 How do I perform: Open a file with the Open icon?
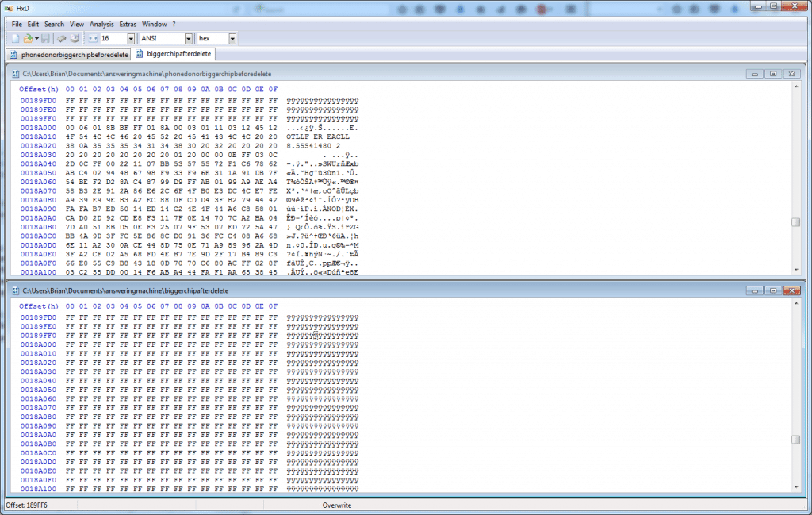(27, 38)
